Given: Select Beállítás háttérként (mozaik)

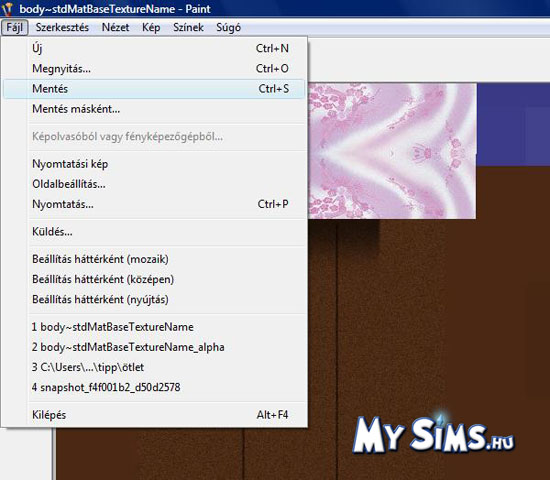Looking at the screenshot, I should click(x=154, y=259).
